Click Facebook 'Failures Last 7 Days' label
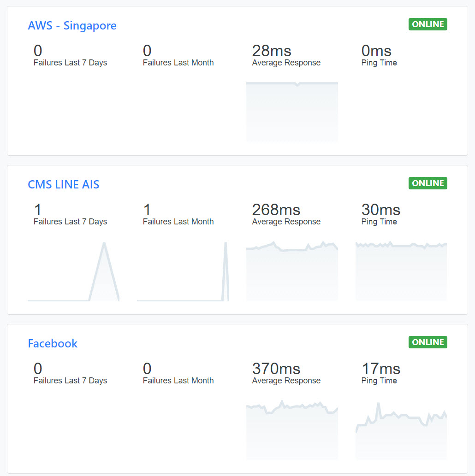Screen dimensions: 475x476 (x=70, y=381)
